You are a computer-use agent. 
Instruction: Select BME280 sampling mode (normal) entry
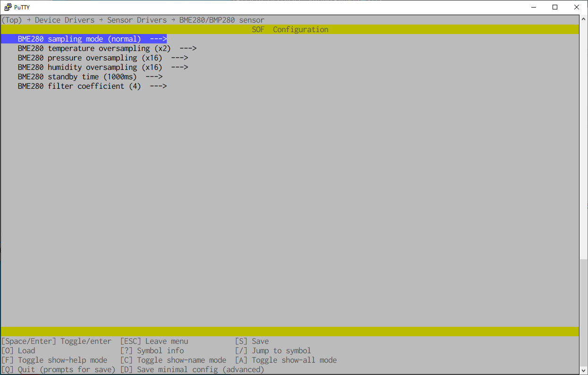84,39
